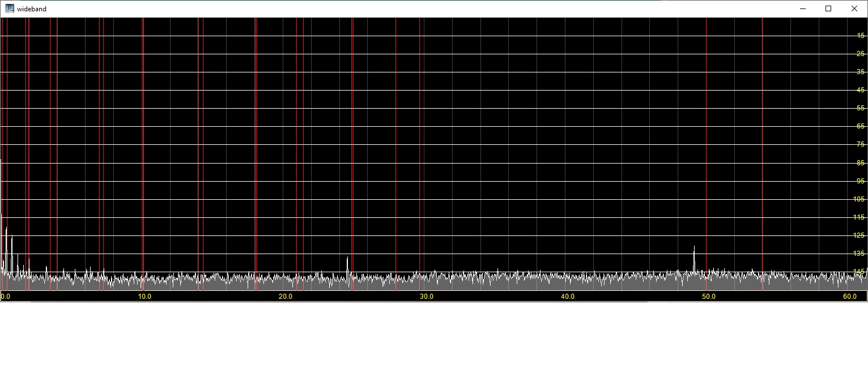Minimize the wideband window
868x369 pixels.
click(x=803, y=8)
